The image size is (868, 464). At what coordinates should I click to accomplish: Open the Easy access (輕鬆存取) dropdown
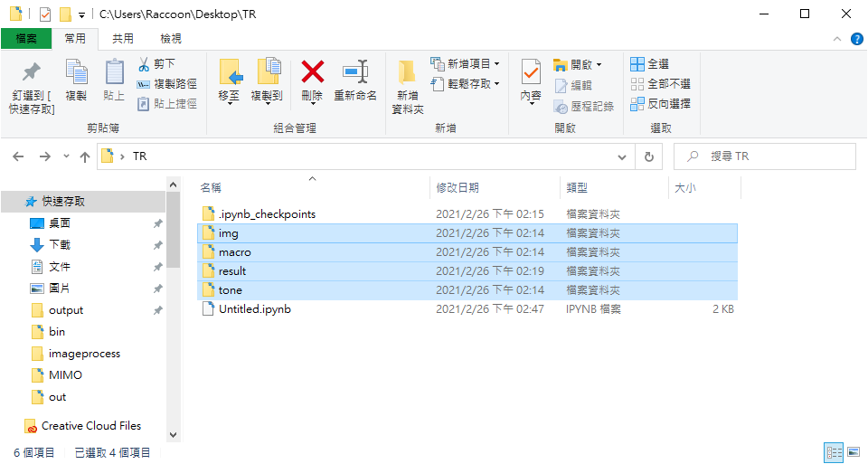click(465, 83)
